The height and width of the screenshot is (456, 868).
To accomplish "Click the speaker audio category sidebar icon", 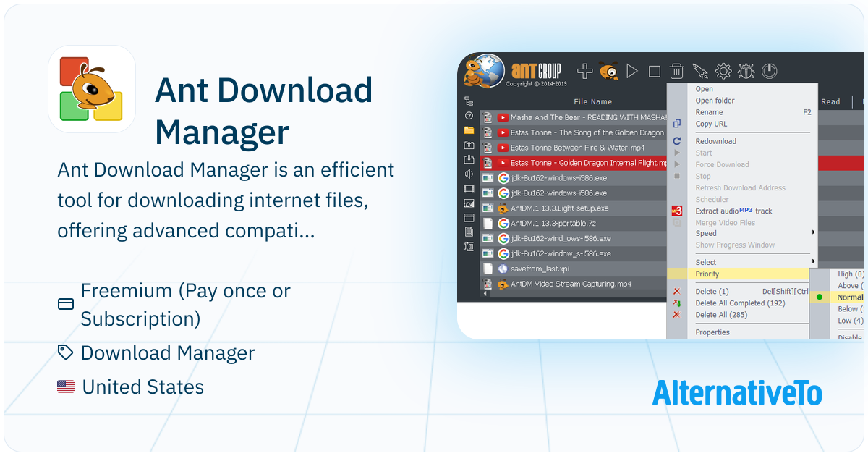I will (x=469, y=174).
